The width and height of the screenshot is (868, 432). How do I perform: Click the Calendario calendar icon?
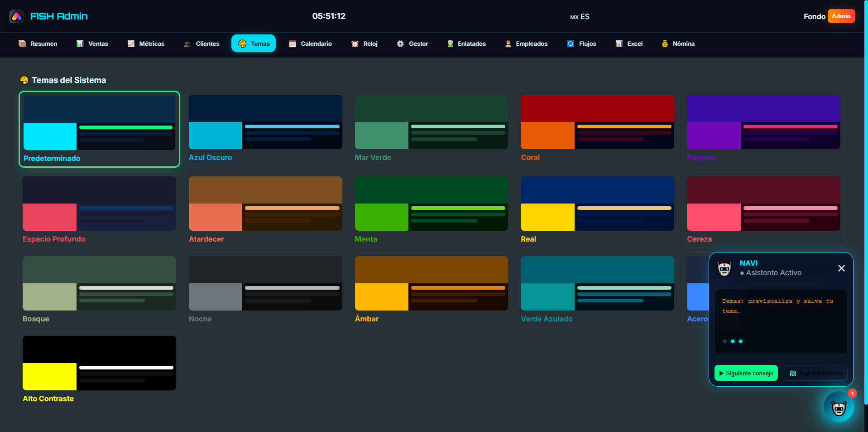coord(293,44)
